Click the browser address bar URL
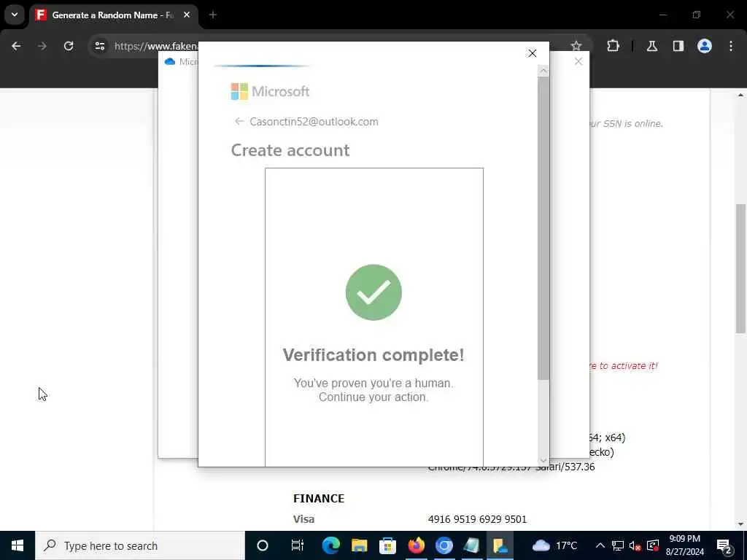 [x=156, y=46]
